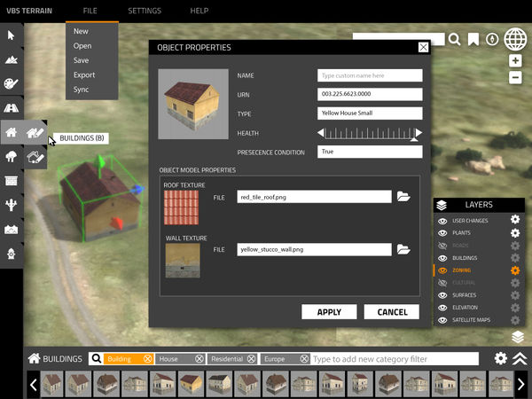Open the bookmarks icon
Image resolution: width=532 pixels, height=399 pixels.
pos(473,39)
